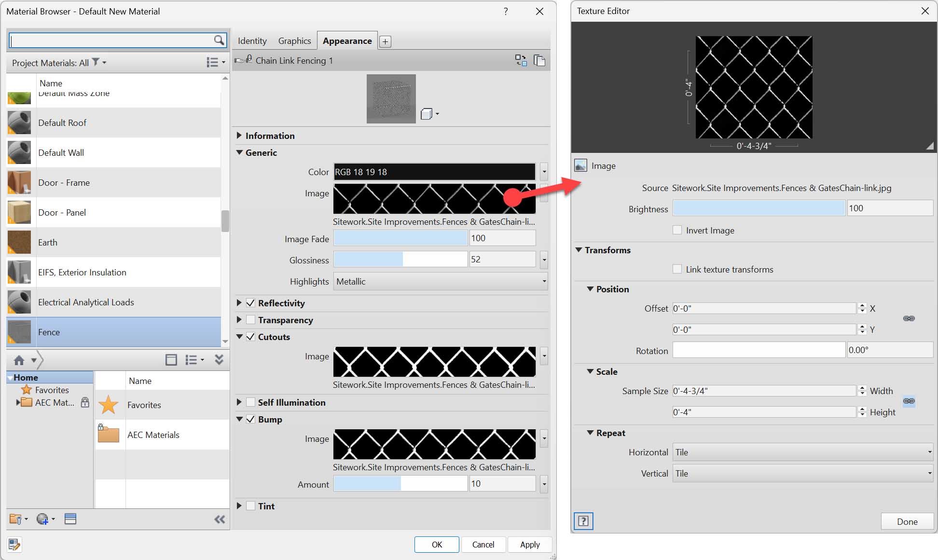Switch to the Identity tab
The width and height of the screenshot is (938, 560).
pyautogui.click(x=252, y=41)
